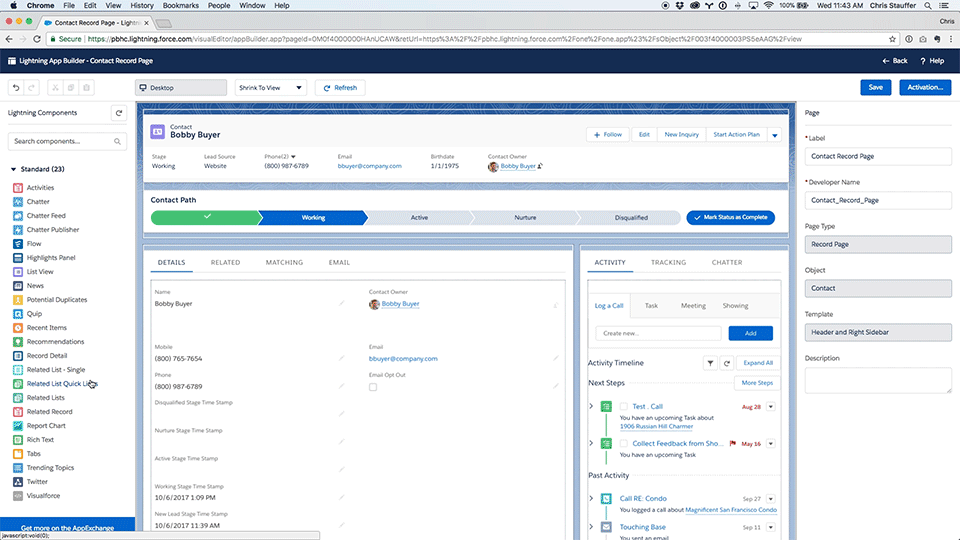The height and width of the screenshot is (540, 960).
Task: Click the blue Add button
Action: pos(751,333)
